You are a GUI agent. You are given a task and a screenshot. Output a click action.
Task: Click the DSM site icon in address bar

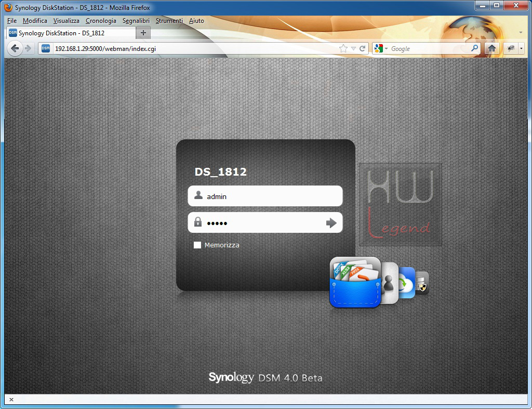click(x=46, y=48)
